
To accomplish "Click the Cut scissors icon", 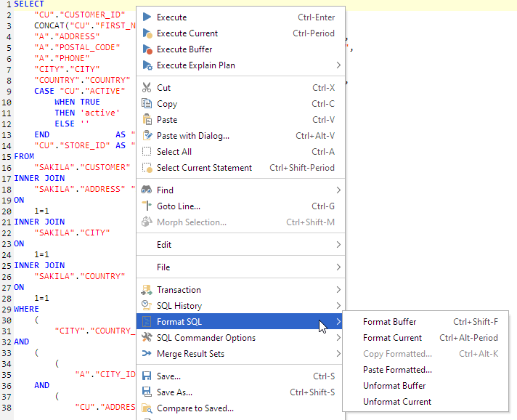I will [x=147, y=88].
